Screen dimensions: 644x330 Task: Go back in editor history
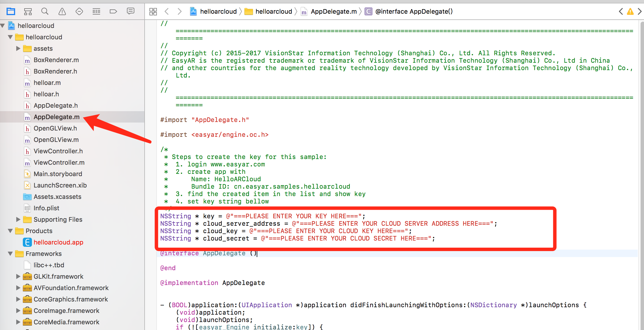point(167,11)
